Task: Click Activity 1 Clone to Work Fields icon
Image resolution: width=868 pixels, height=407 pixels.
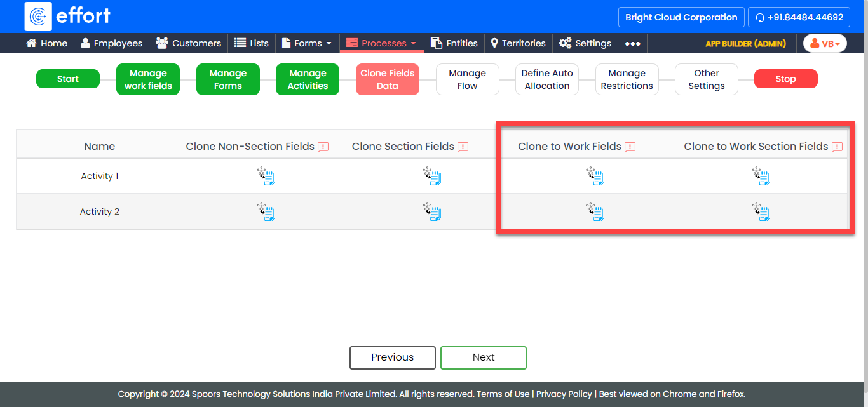Action: point(595,177)
